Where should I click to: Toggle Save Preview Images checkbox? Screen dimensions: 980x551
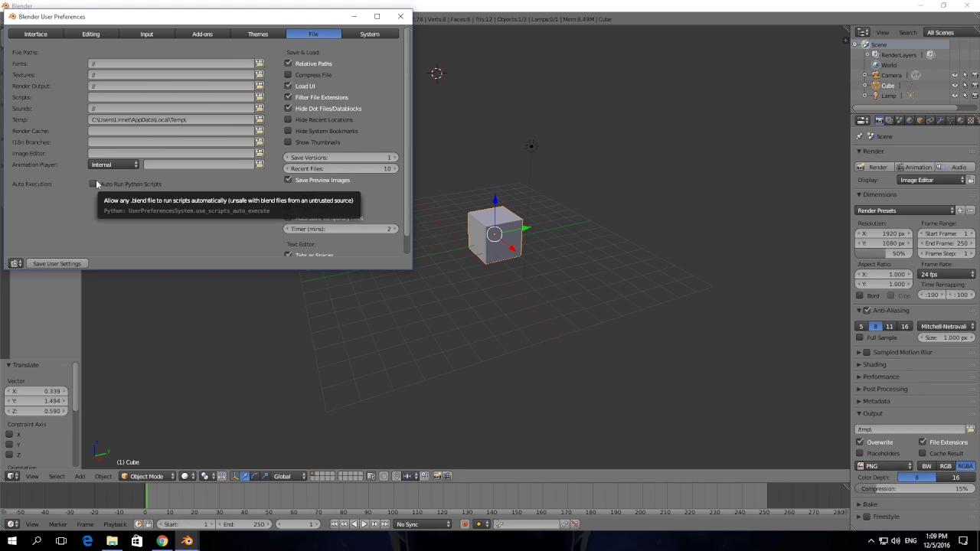tap(289, 180)
